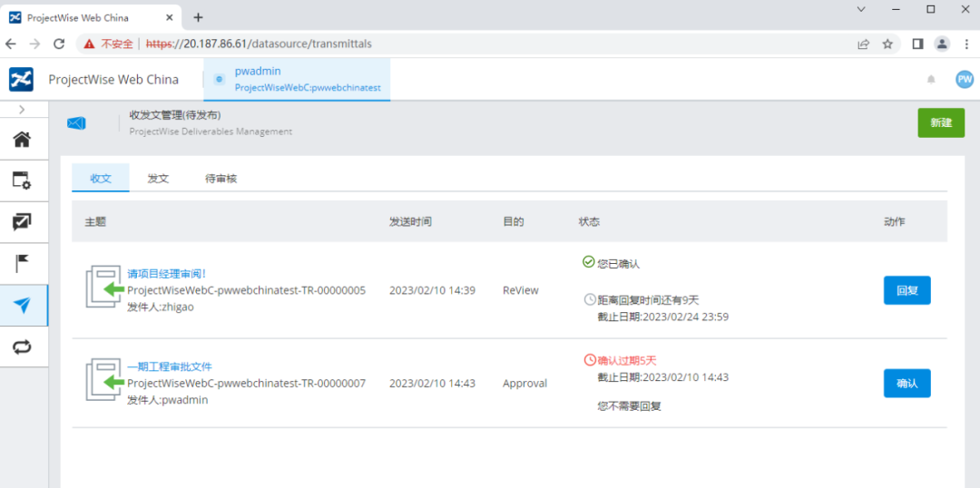
Task: Switch to the 待审核 tab
Action: [x=220, y=178]
